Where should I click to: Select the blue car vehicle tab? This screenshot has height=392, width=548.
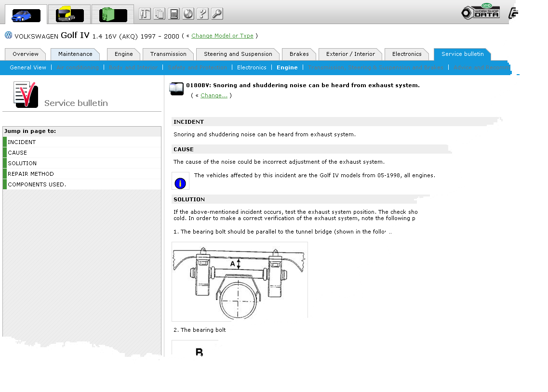[26, 14]
